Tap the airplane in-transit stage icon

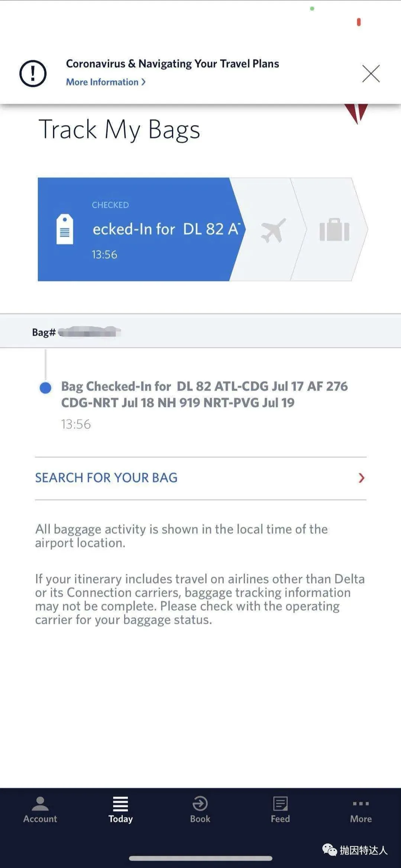[x=273, y=230]
